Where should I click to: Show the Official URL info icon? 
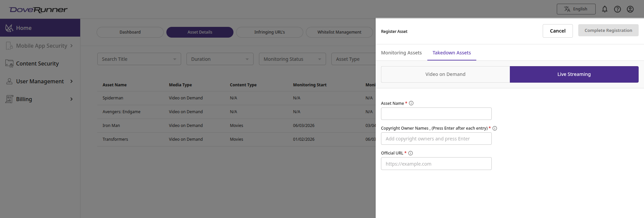click(x=411, y=153)
